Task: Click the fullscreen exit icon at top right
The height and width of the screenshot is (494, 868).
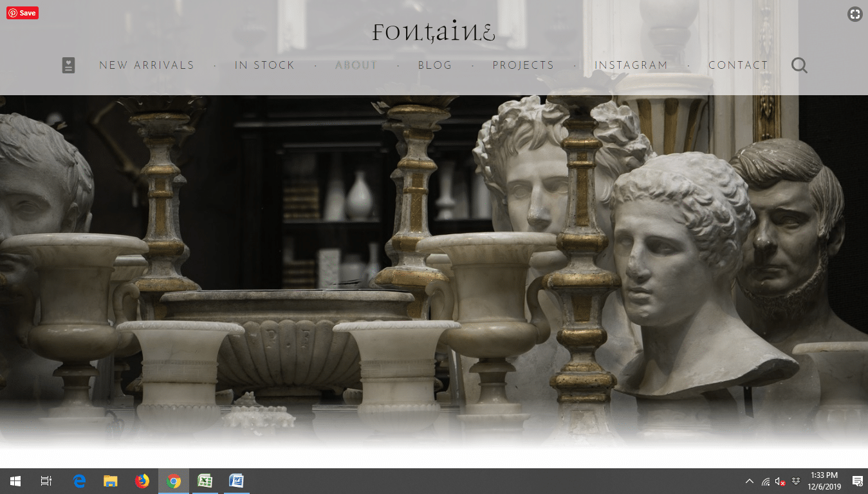Action: [x=854, y=14]
